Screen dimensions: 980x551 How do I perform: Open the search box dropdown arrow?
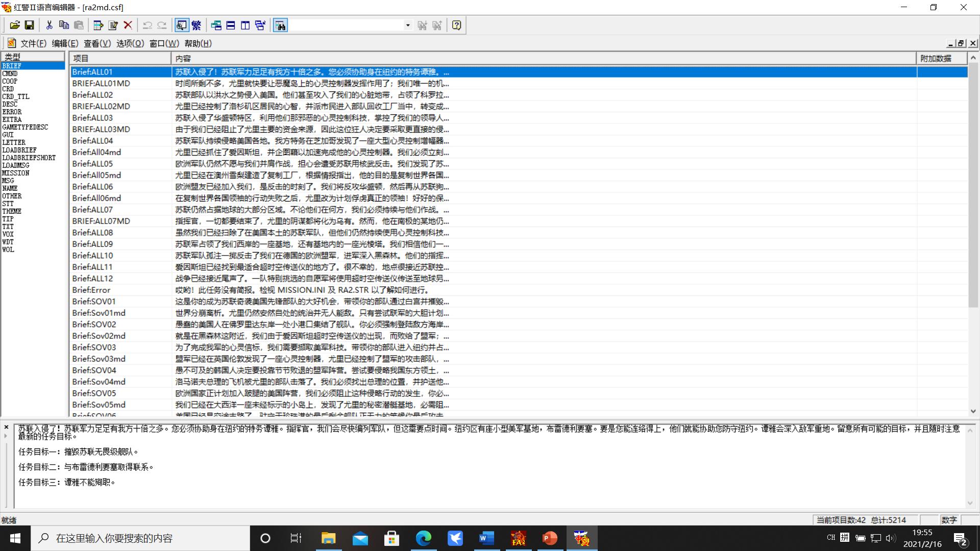coord(407,25)
